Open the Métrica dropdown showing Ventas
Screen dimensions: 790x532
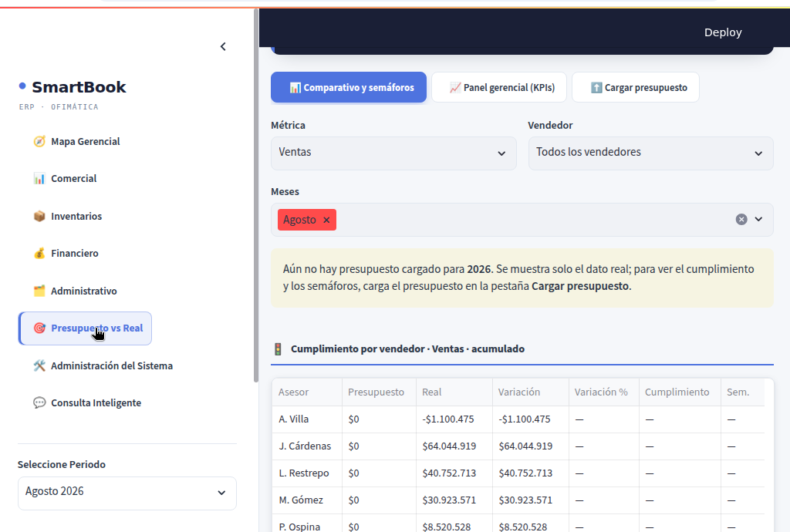[x=393, y=153]
